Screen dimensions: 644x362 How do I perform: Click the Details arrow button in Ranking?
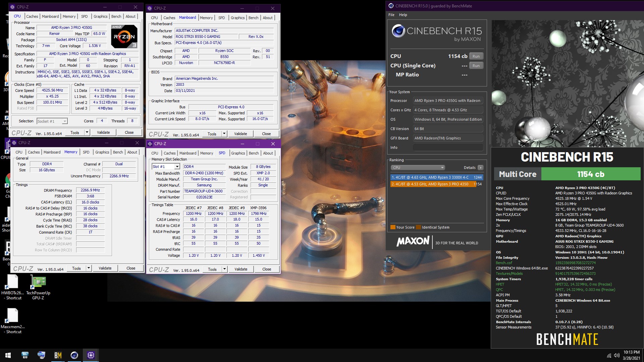480,168
